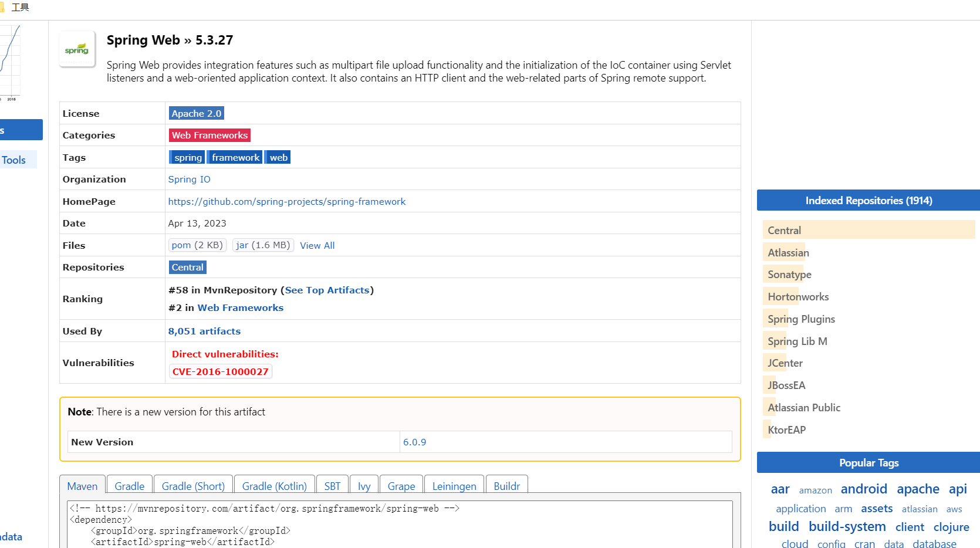980x548 pixels.
Task: Open the Atlassian Public repository
Action: click(x=804, y=407)
